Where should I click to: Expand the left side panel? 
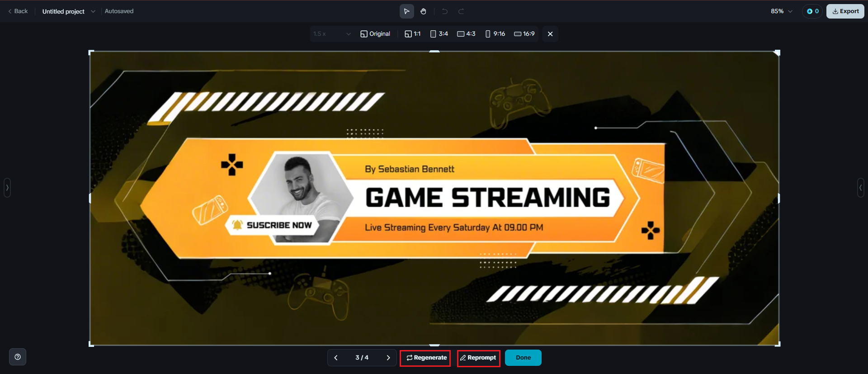tap(7, 188)
